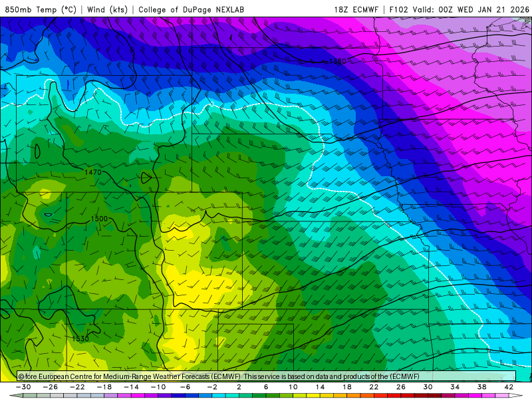
Task: Click the 34 color scale label
Action: coord(455,387)
